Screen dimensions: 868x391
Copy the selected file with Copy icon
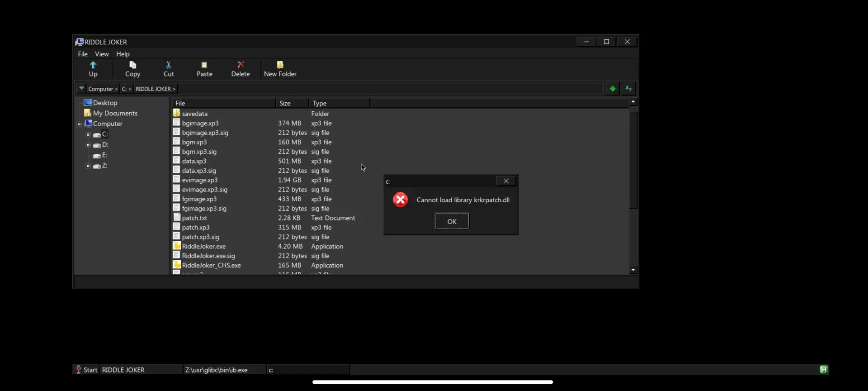pos(132,69)
